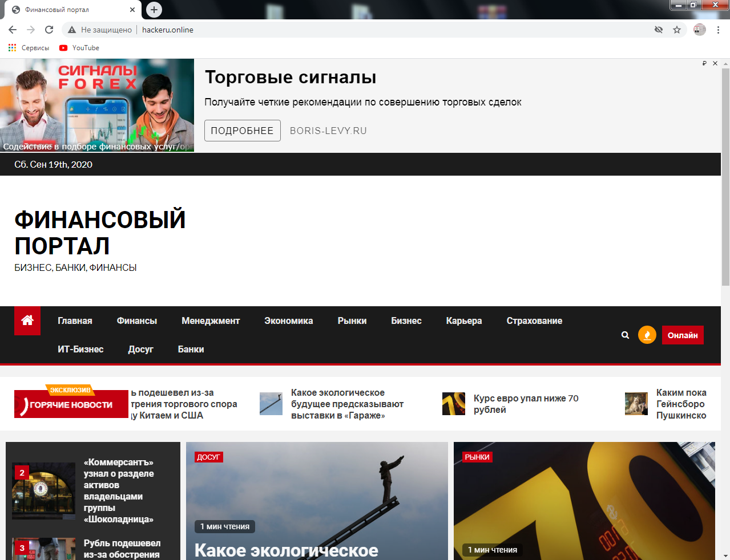Open a new browser tab

(154, 10)
